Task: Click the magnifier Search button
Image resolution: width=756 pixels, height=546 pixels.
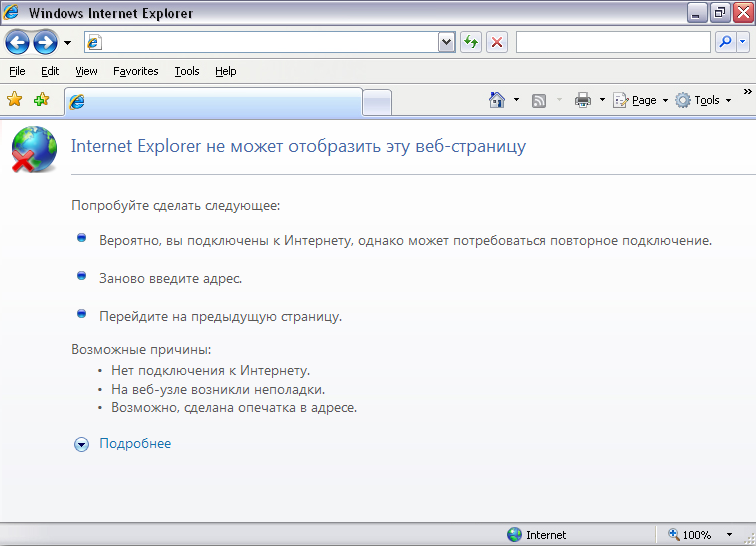Action: point(725,42)
